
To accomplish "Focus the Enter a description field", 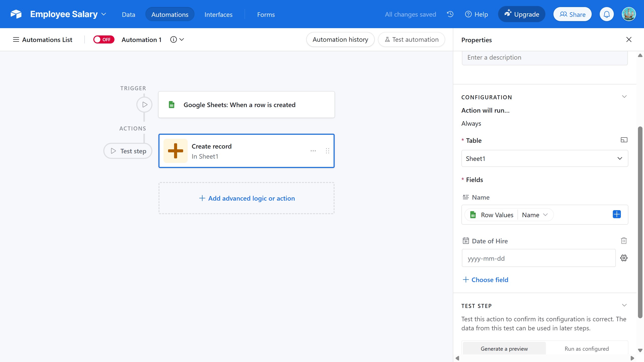I will pyautogui.click(x=545, y=58).
